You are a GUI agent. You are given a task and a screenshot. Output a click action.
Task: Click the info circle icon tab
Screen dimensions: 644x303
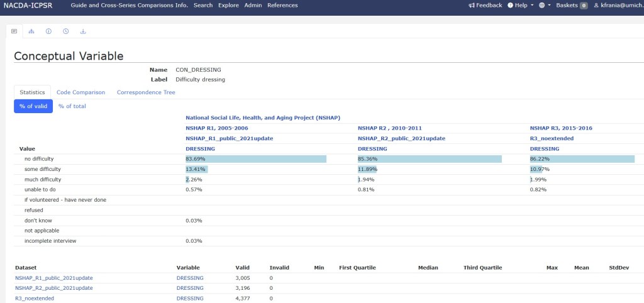pyautogui.click(x=48, y=31)
